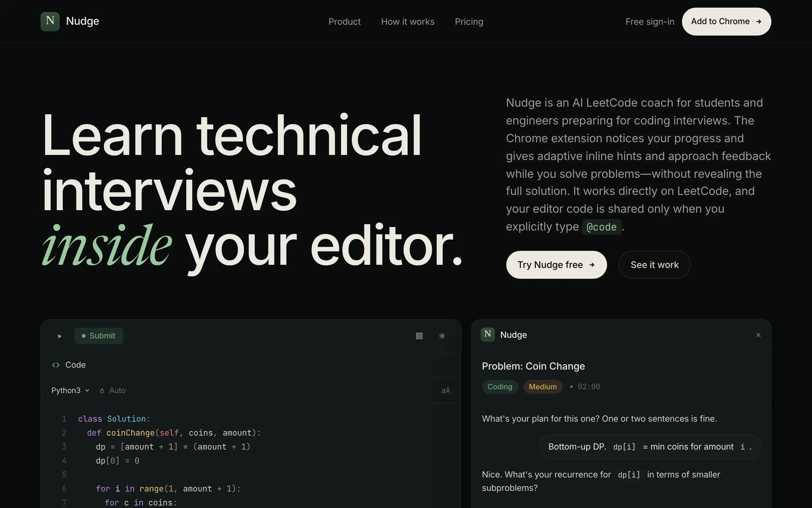Viewport: 812px width, 508px height.
Task: Click code line 4 'dp[0] = 0'
Action: pos(117,461)
